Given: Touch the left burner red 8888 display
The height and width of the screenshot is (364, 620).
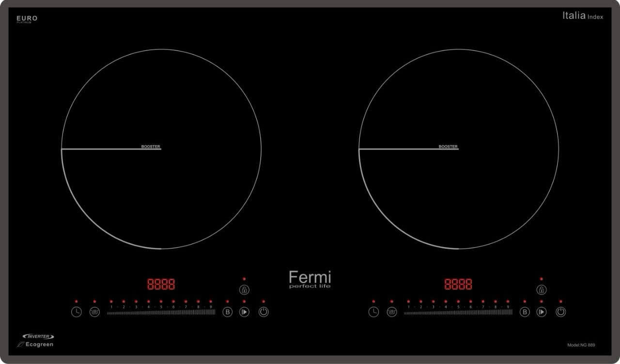Looking at the screenshot, I should coord(161,284).
